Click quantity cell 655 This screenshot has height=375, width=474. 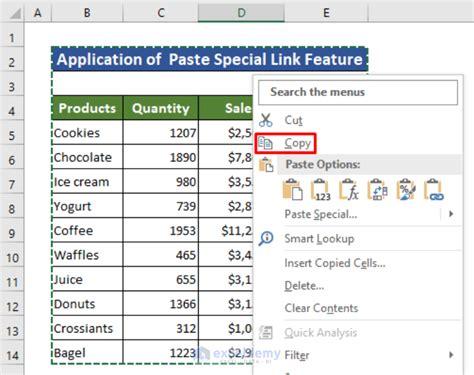tap(161, 279)
